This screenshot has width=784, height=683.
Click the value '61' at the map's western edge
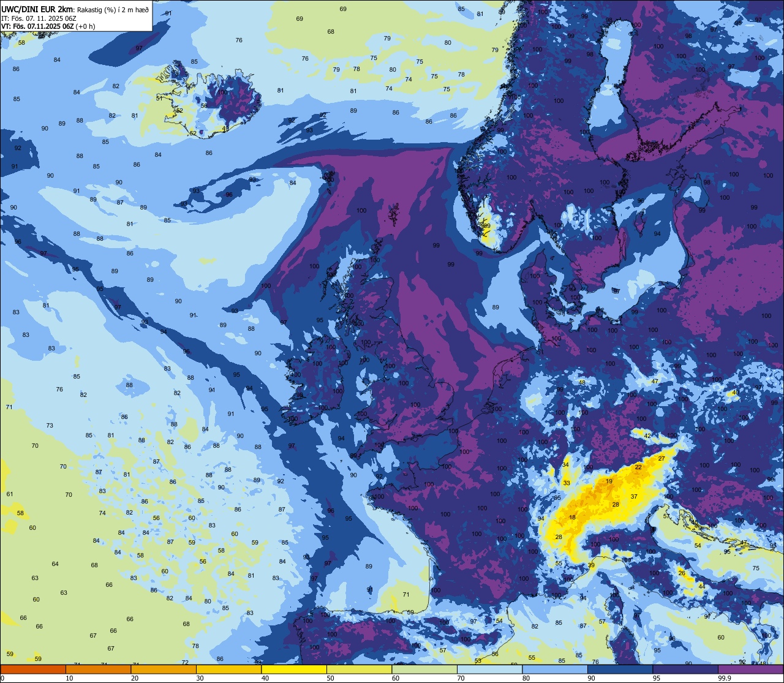pos(9,494)
